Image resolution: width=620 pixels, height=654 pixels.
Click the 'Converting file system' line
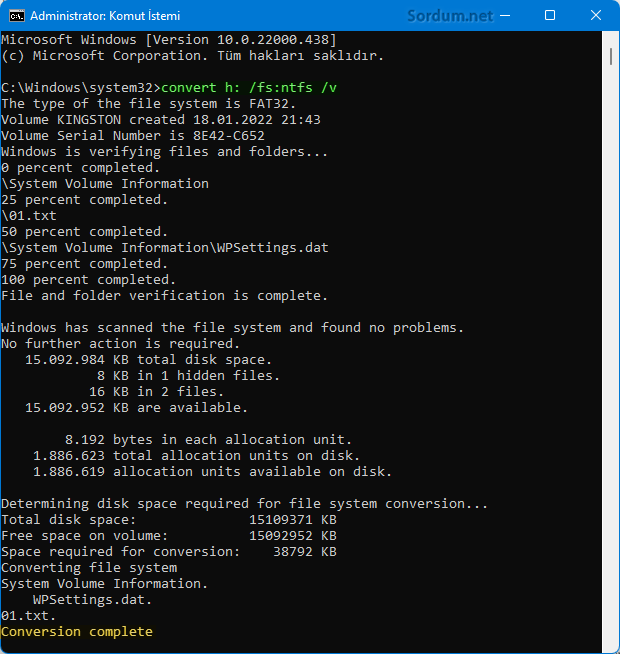(x=89, y=568)
